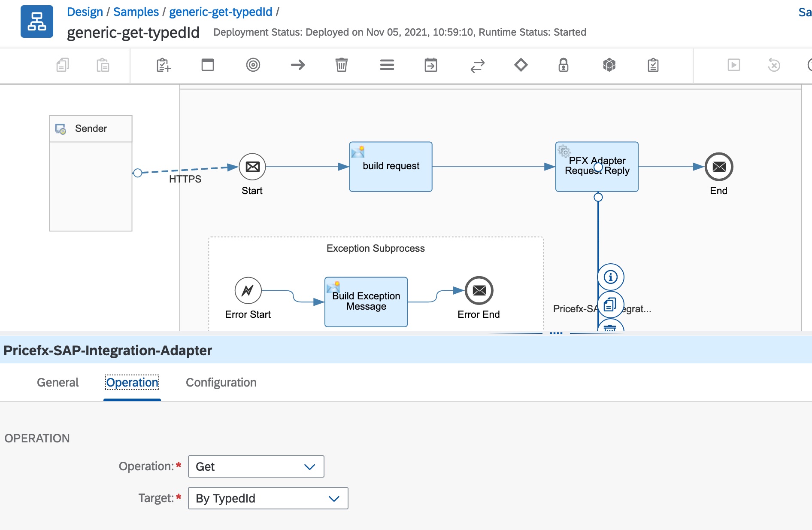The width and height of the screenshot is (812, 530).
Task: Click the bidirectional arrows call icon
Action: [477, 65]
